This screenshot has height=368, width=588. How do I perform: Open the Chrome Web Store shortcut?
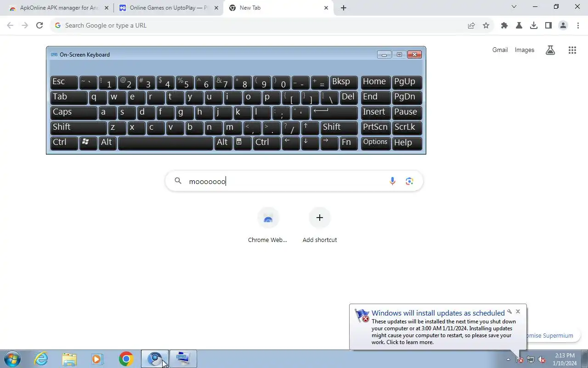(268, 225)
